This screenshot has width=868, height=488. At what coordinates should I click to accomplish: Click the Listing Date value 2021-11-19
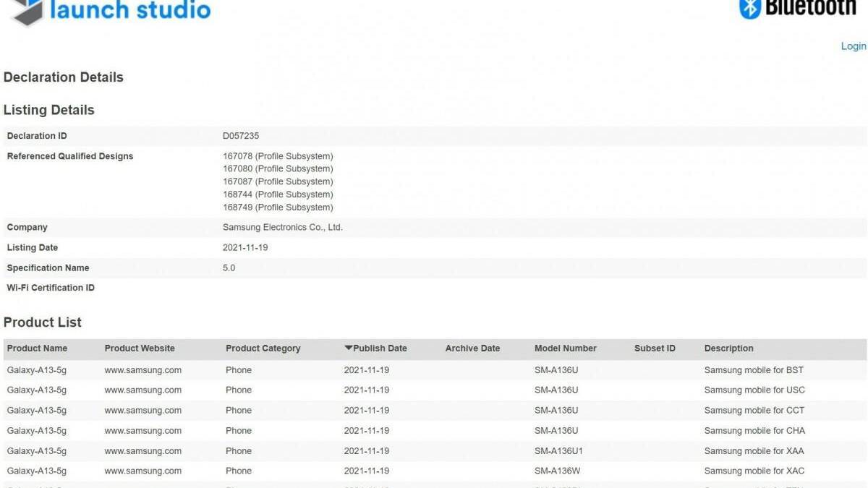245,247
